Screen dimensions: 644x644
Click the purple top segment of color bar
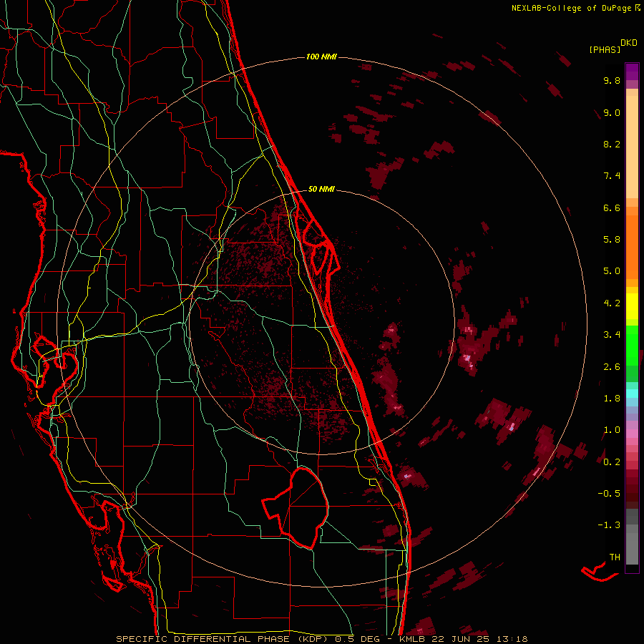point(632,72)
